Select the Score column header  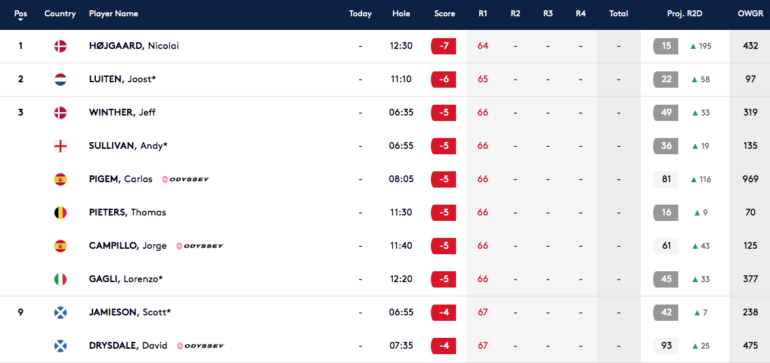444,14
